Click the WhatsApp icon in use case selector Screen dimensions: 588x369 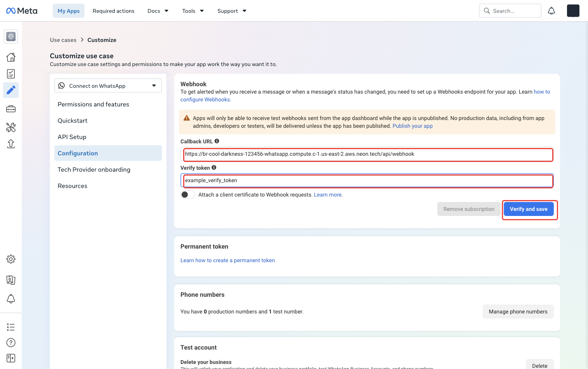point(61,85)
